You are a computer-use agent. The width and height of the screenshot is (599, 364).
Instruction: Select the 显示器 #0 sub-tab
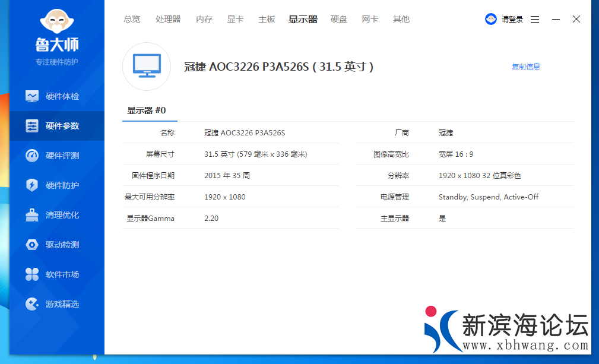pos(147,110)
